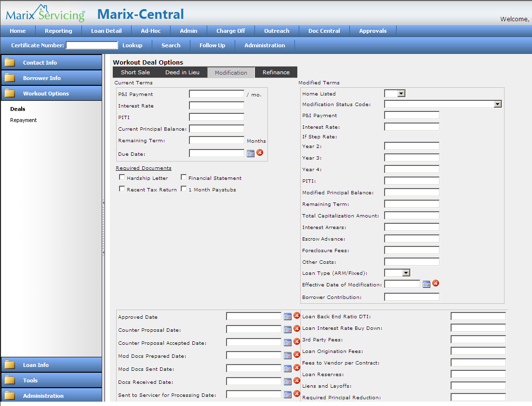Viewport: 532px width, 406px height.
Task: Clear Sent to Servicer for Processing Date
Action: coord(297,393)
